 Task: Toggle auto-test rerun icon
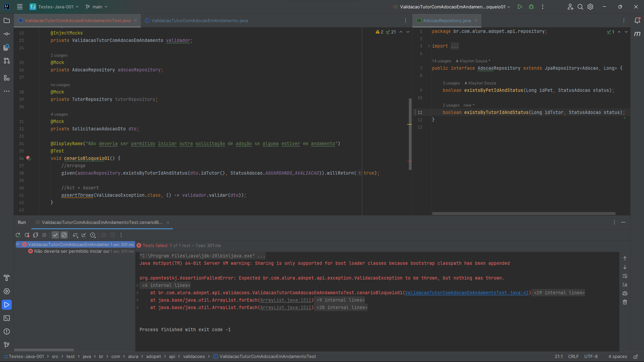click(x=36, y=235)
